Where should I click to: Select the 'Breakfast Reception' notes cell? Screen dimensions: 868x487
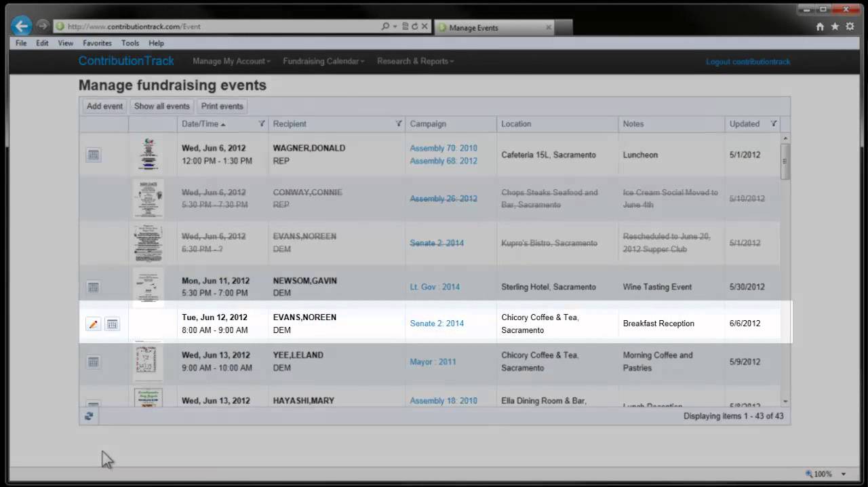(671, 324)
